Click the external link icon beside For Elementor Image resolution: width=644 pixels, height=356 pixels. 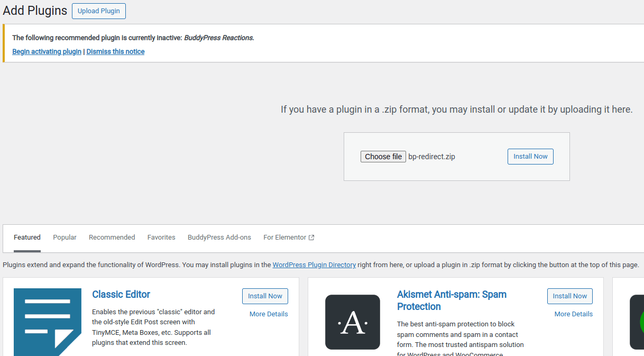click(311, 238)
